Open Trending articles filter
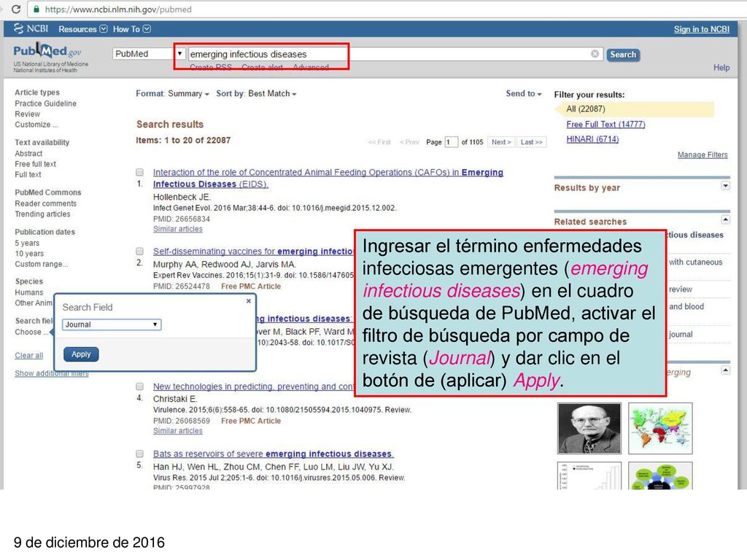The width and height of the screenshot is (747, 560). click(42, 214)
